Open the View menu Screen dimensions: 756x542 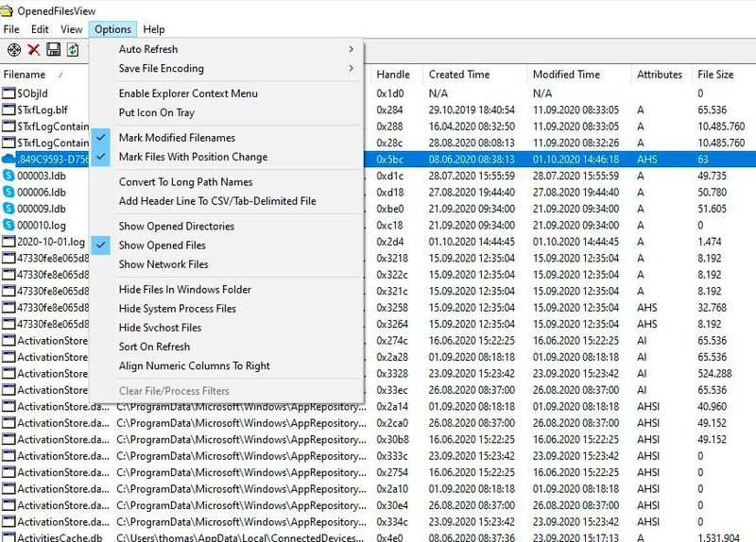pyautogui.click(x=72, y=29)
